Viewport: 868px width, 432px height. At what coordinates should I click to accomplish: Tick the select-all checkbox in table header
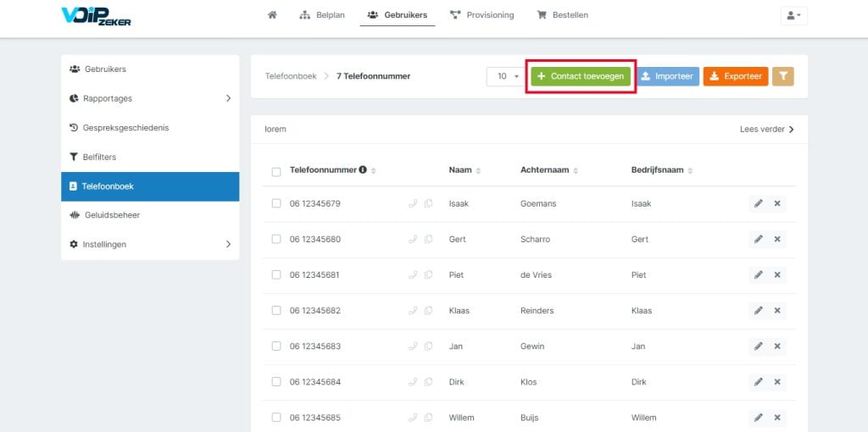pos(276,172)
